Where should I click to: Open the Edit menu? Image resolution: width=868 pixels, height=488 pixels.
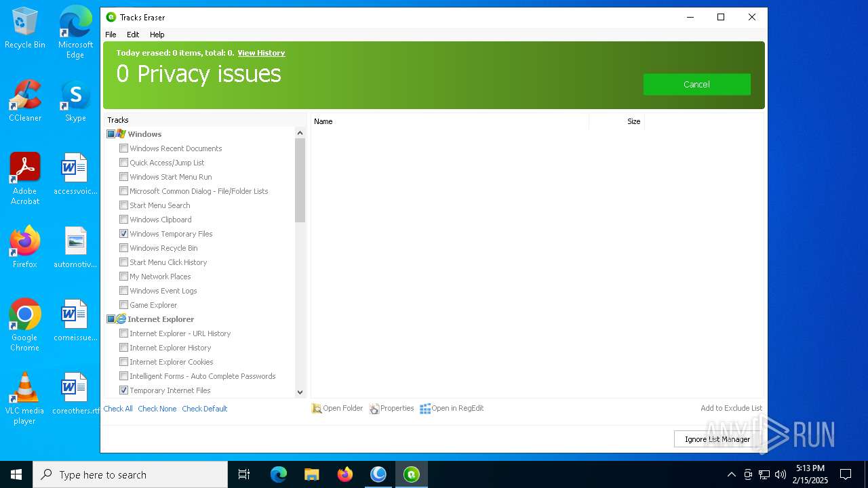coord(133,35)
